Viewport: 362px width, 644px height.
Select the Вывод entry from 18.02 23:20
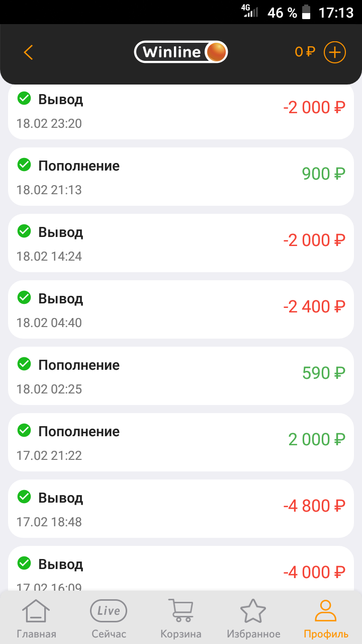(181, 111)
